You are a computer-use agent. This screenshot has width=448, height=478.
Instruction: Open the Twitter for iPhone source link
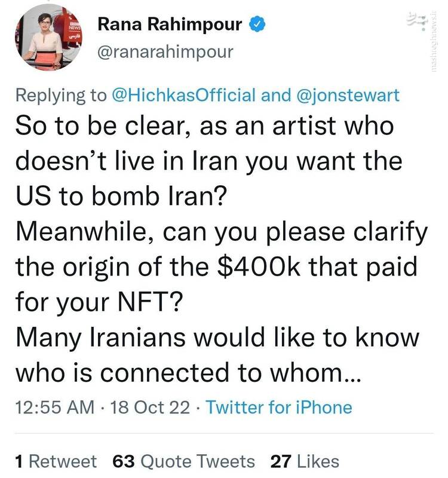click(278, 407)
